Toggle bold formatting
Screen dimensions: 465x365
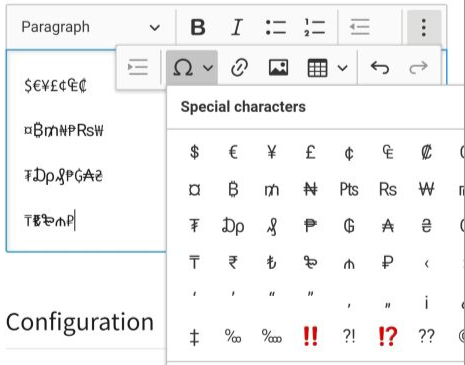click(x=198, y=27)
